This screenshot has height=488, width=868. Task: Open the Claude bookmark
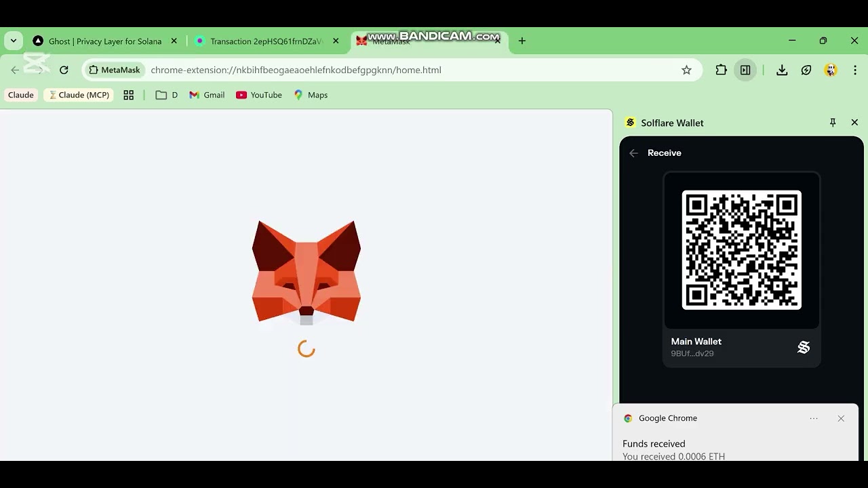tap(21, 95)
